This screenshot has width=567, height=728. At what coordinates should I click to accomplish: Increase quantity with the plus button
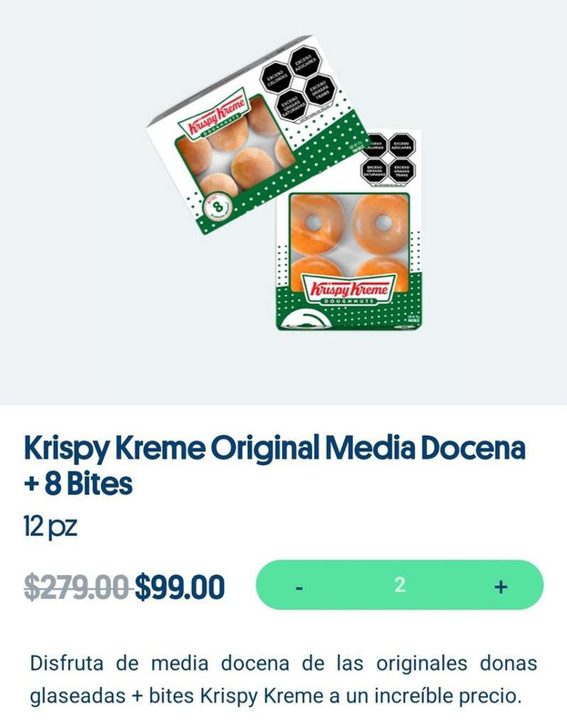pos(501,587)
